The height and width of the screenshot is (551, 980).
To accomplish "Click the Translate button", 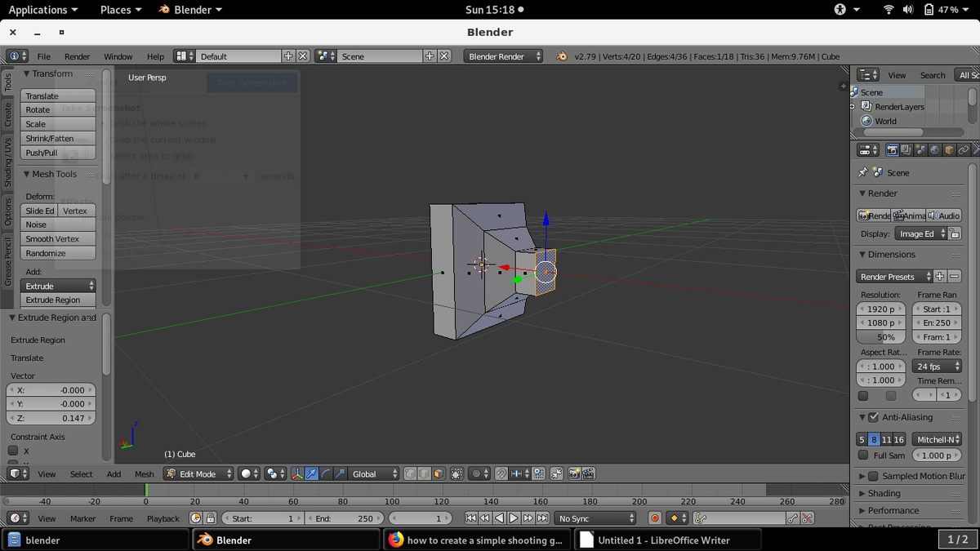I will [58, 96].
